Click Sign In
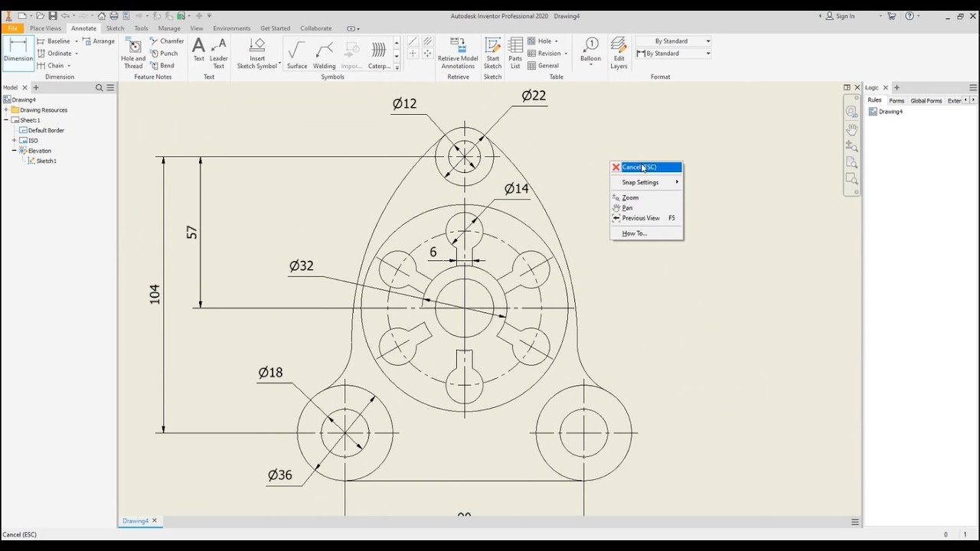This screenshot has height=551, width=980. 840,16
